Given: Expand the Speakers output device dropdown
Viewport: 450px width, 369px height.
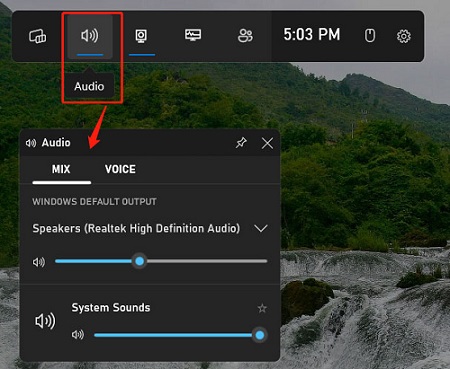Looking at the screenshot, I should click(x=261, y=229).
